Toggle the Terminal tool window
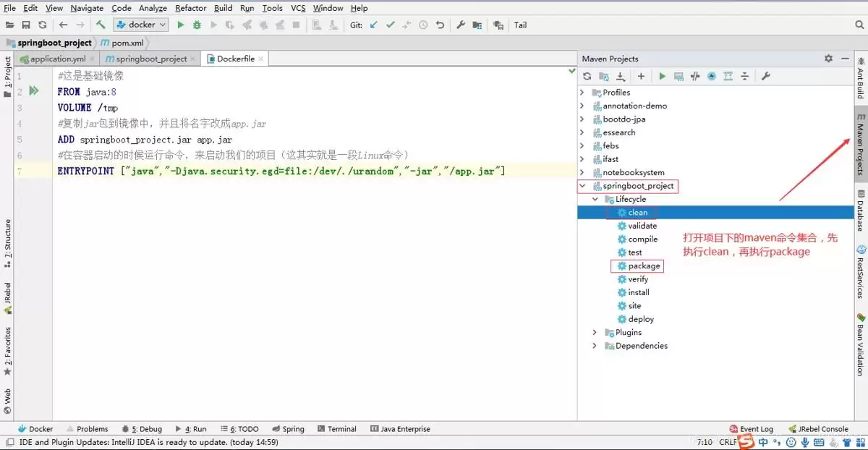Viewport: 868px width, 450px height. click(337, 428)
